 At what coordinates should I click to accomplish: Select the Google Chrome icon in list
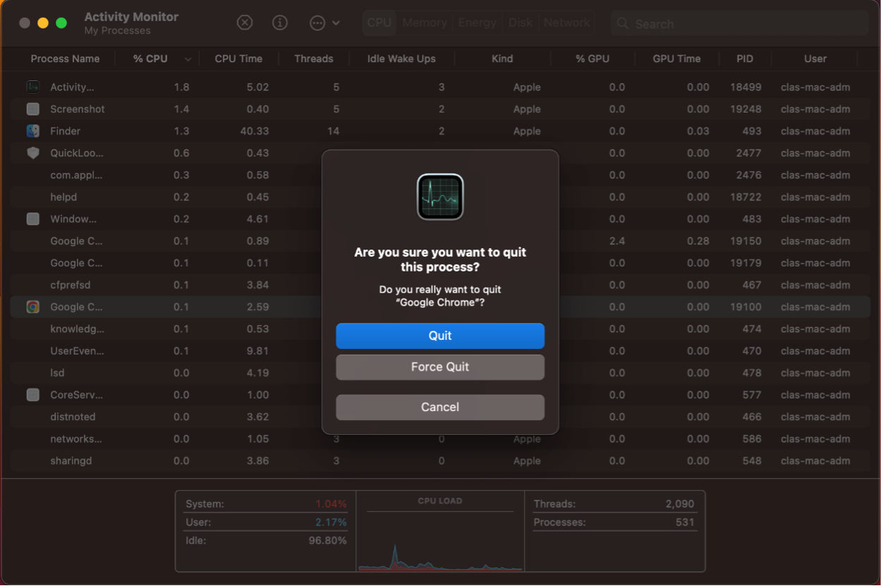(x=33, y=307)
